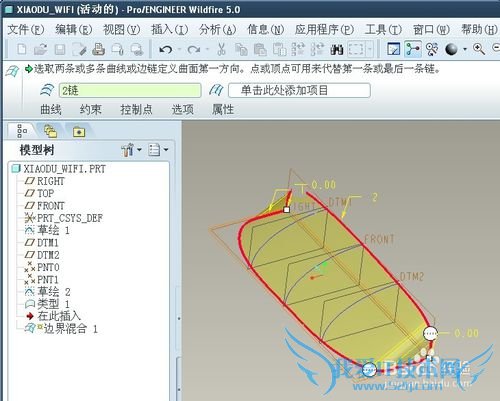Screen dimensions: 500x401
Task: Toggle the spin center icon
Action: (x=413, y=49)
